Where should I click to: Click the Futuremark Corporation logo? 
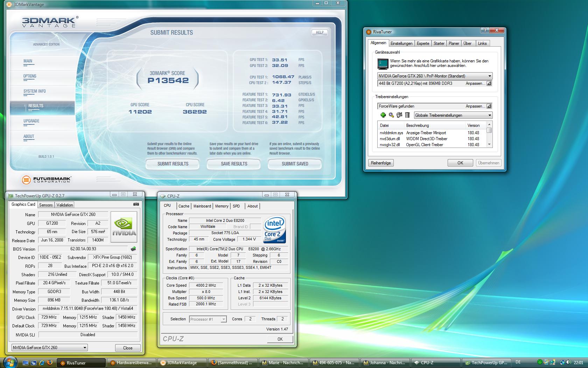pyautogui.click(x=46, y=180)
